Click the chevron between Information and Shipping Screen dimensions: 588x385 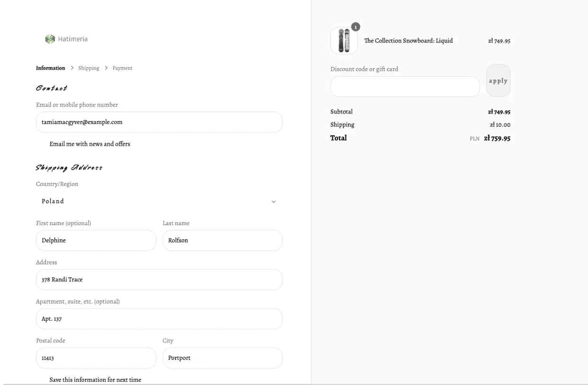[72, 68]
